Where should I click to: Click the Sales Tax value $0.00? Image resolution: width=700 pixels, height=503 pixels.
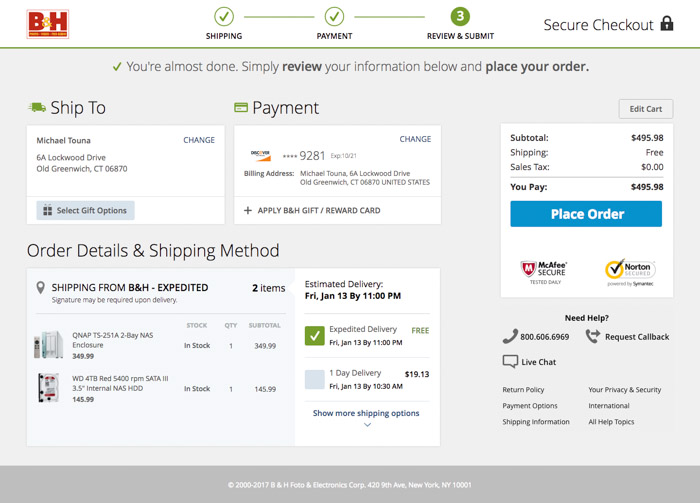point(652,167)
